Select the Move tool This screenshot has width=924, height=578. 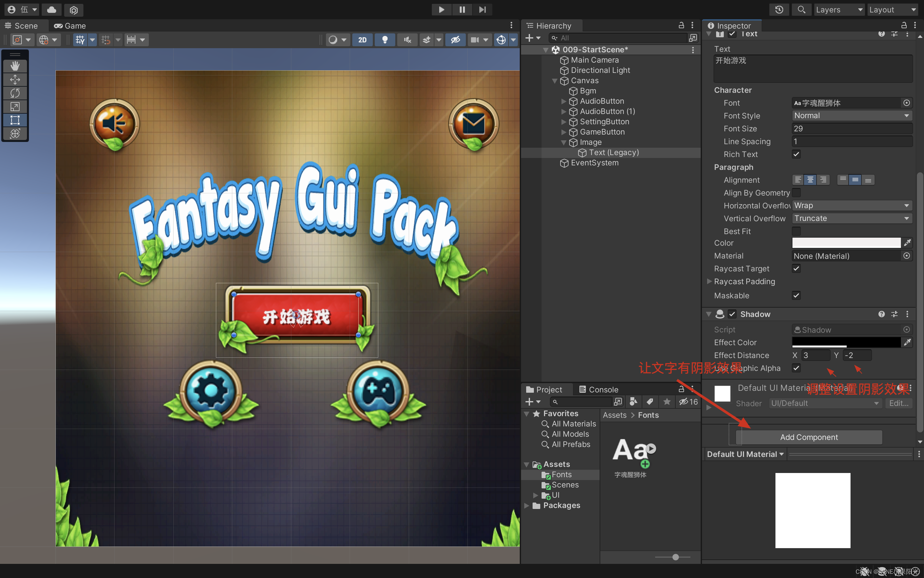15,80
